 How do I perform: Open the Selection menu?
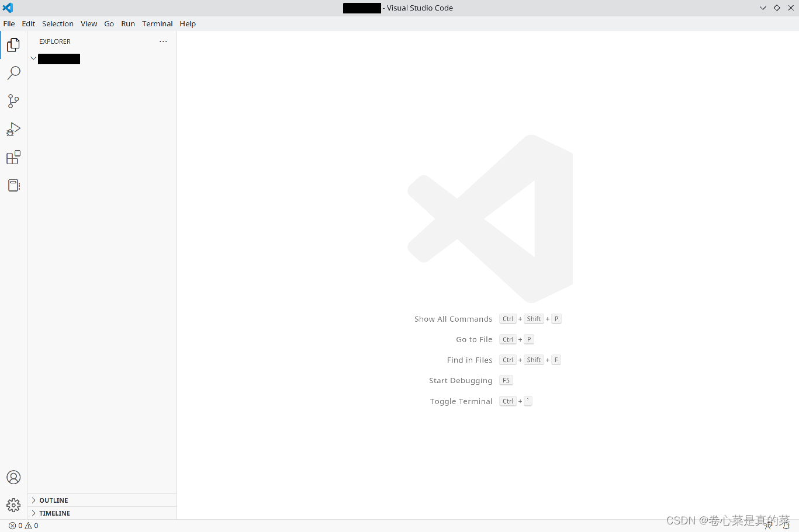(58, 24)
